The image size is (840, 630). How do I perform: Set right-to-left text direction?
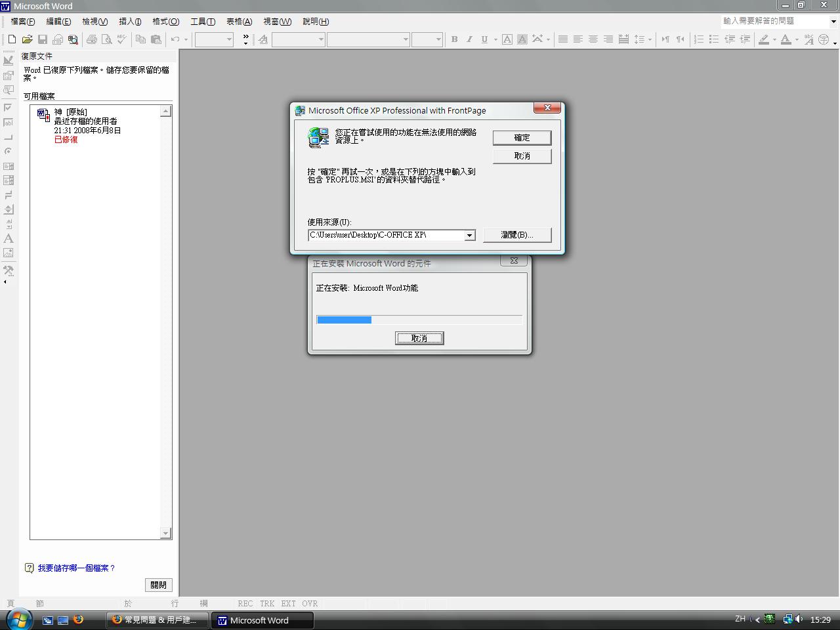pos(681,39)
